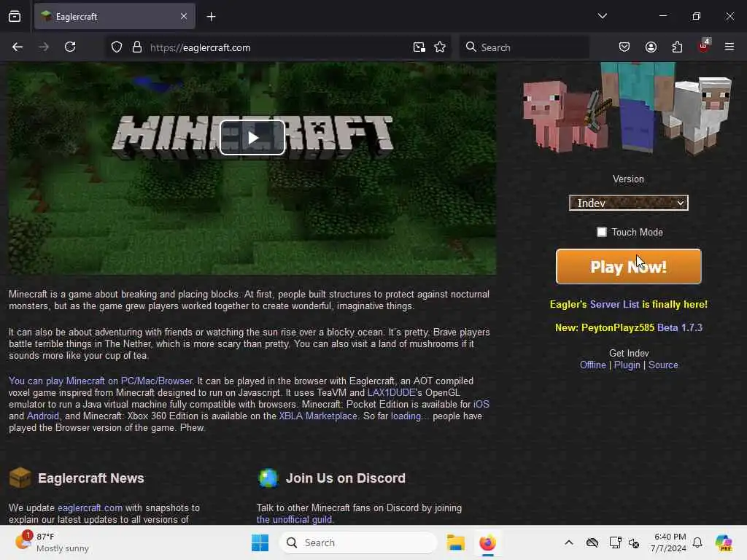Play the Minecraft trailer video

click(252, 138)
